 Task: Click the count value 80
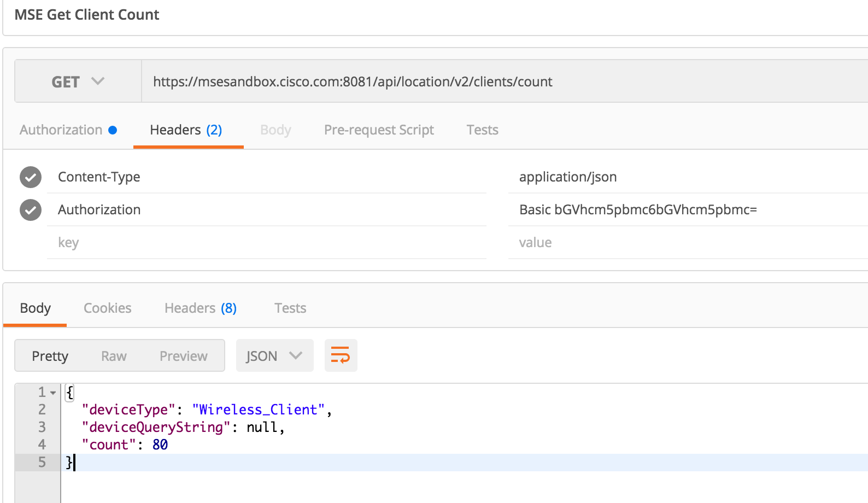click(x=160, y=444)
